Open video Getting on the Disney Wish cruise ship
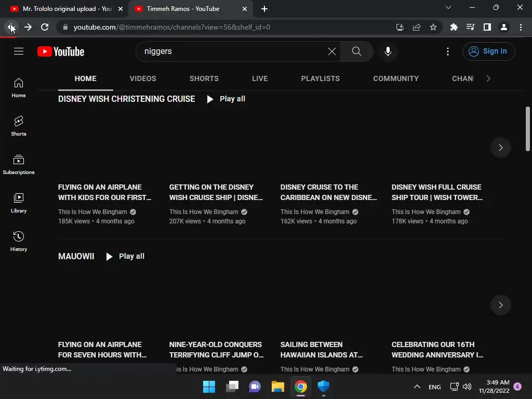The image size is (532, 399). (x=216, y=192)
